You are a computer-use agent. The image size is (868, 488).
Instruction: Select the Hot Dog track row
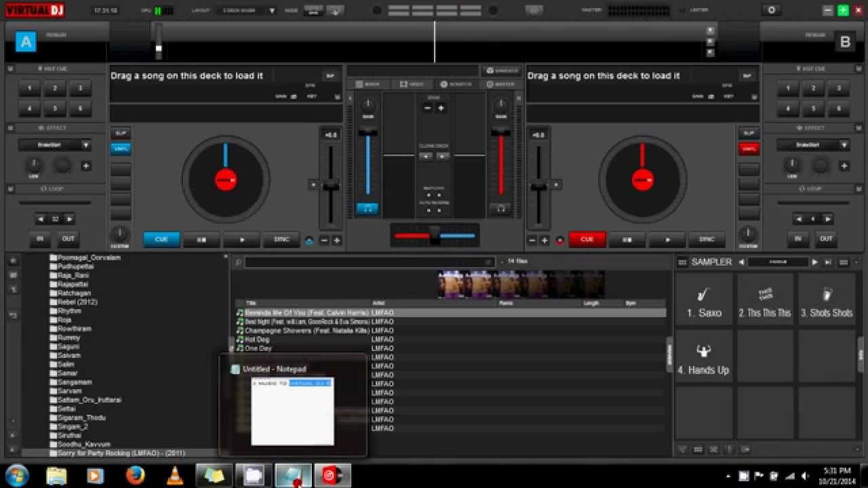[x=451, y=339]
